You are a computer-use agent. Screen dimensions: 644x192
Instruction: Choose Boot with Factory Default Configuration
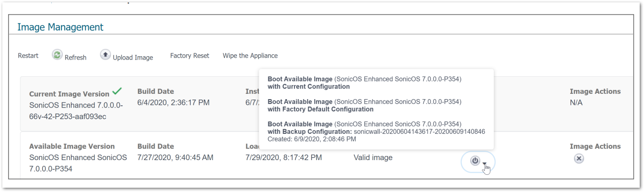coord(364,105)
